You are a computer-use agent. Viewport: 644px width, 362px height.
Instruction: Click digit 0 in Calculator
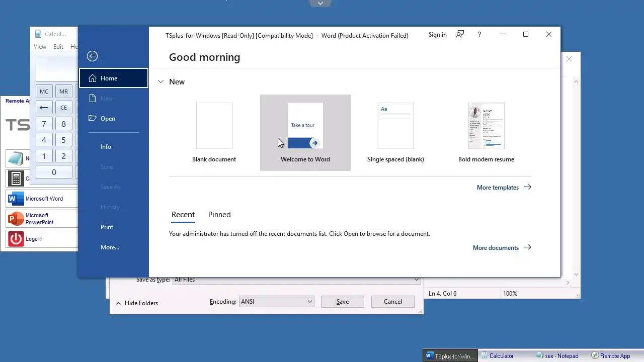[54, 172]
